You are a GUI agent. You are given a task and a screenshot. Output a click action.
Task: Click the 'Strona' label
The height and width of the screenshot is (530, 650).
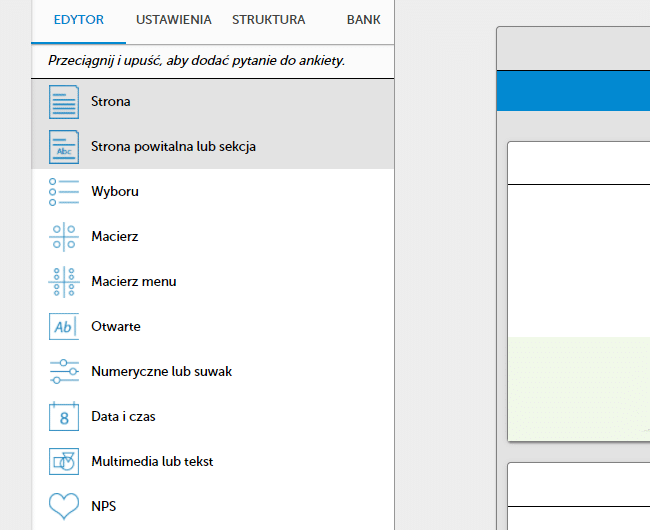[x=111, y=102]
